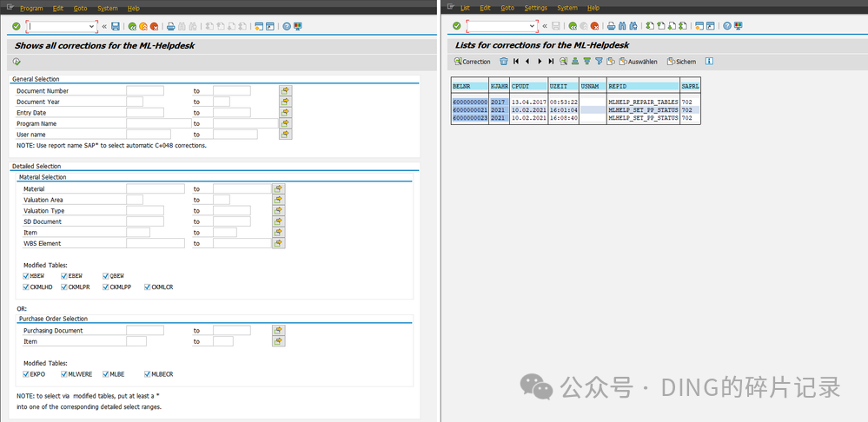Click the Delete trash can icon
This screenshot has height=422, width=868.
tap(504, 62)
